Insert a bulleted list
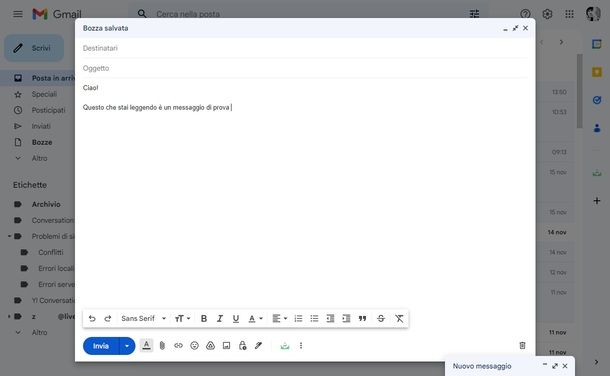 [x=314, y=318]
